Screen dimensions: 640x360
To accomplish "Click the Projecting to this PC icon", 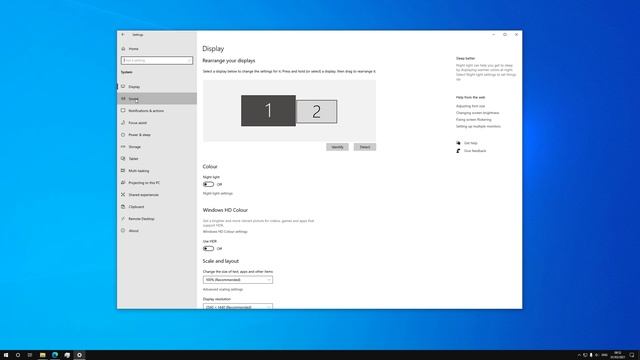I will [x=123, y=182].
